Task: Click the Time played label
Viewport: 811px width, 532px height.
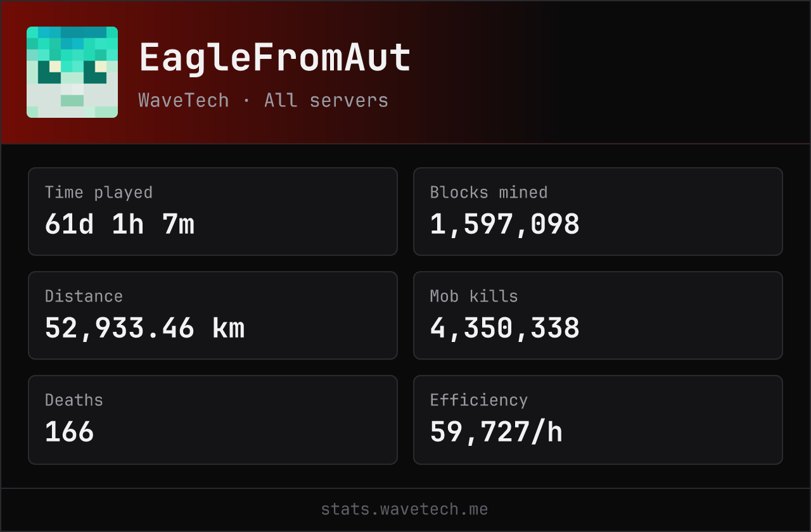Action: (99, 193)
